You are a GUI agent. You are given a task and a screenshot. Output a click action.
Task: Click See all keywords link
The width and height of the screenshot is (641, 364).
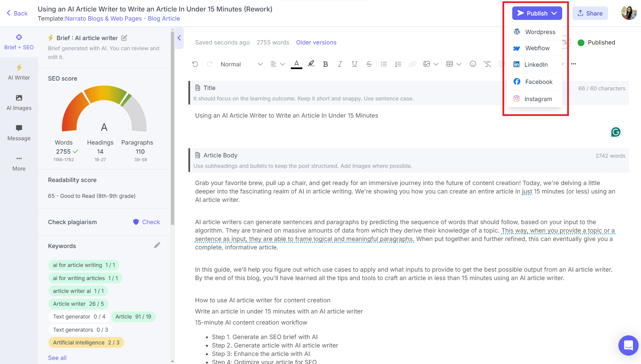57,358
